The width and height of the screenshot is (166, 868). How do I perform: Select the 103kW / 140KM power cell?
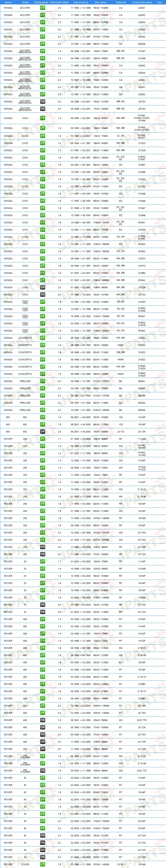tap(101, 410)
